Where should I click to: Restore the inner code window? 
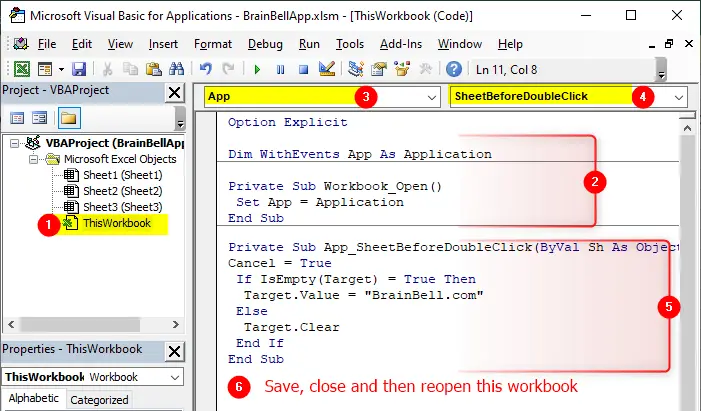point(669,44)
